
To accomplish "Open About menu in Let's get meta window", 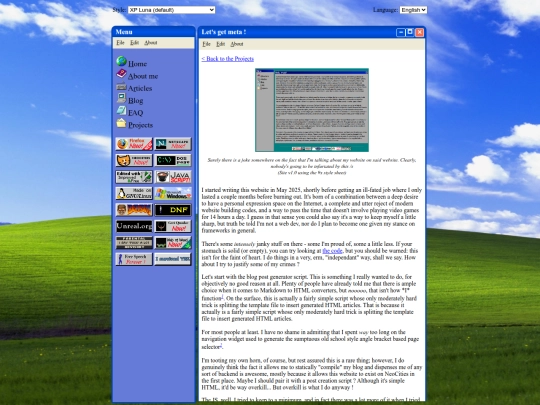I will tap(237, 44).
